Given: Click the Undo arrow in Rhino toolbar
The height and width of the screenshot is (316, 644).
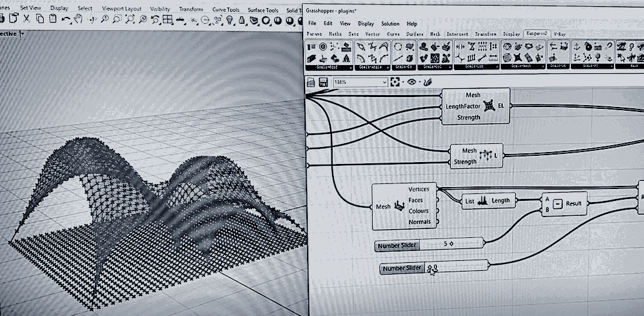Looking at the screenshot, I should (x=65, y=19).
